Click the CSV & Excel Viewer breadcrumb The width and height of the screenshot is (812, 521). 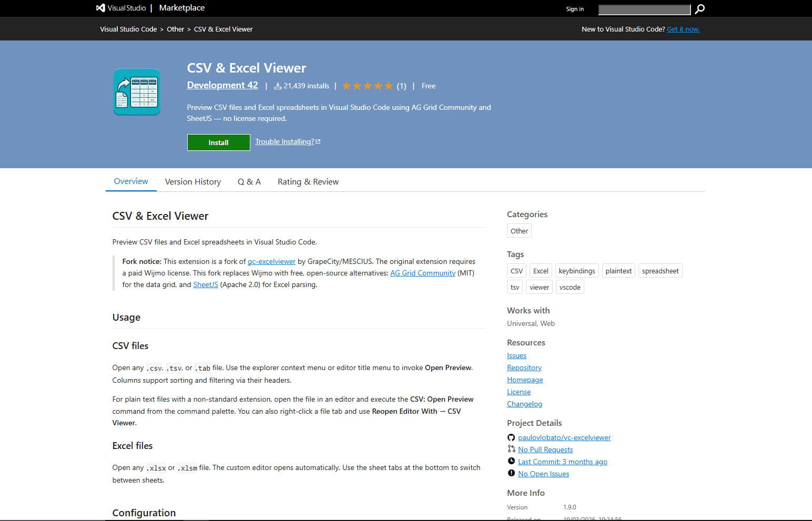click(x=224, y=29)
